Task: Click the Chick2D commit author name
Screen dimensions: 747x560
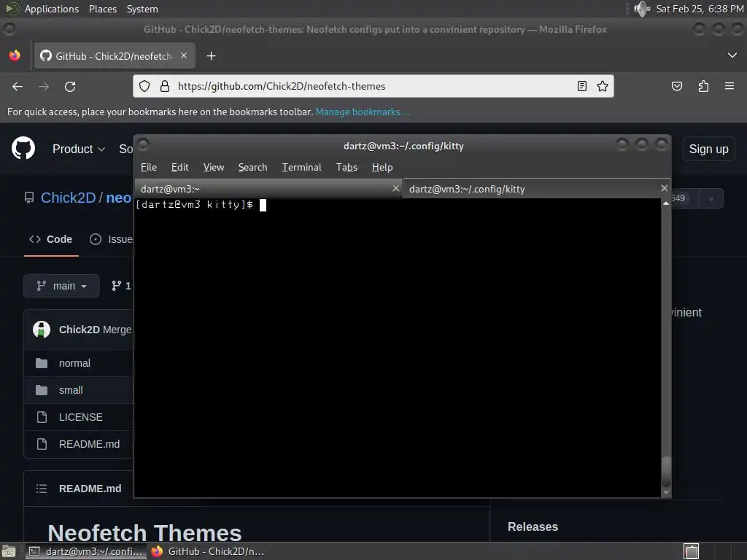Action: [x=79, y=330]
